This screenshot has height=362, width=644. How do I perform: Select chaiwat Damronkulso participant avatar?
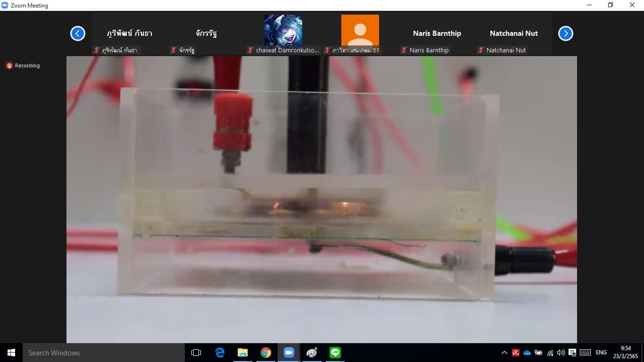tap(283, 30)
